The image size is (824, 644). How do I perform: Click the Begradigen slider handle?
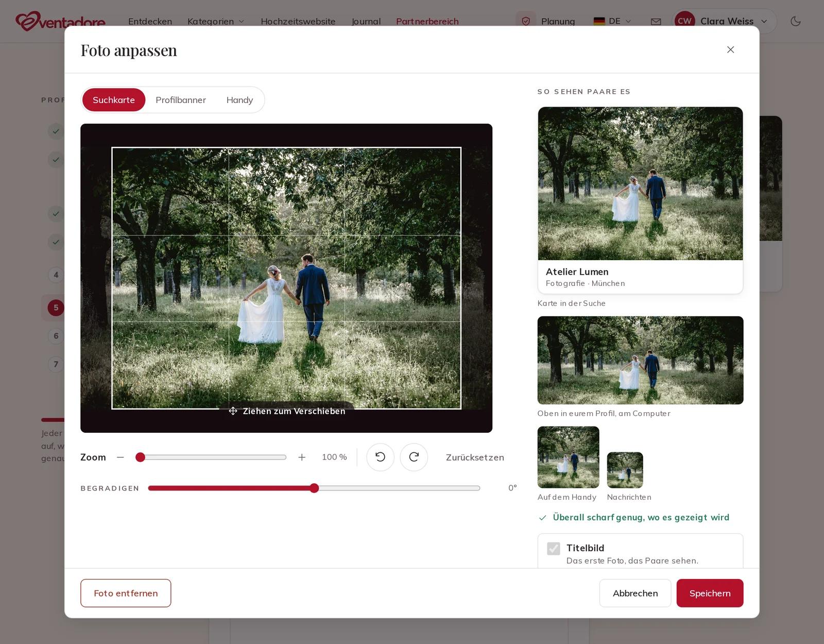314,488
